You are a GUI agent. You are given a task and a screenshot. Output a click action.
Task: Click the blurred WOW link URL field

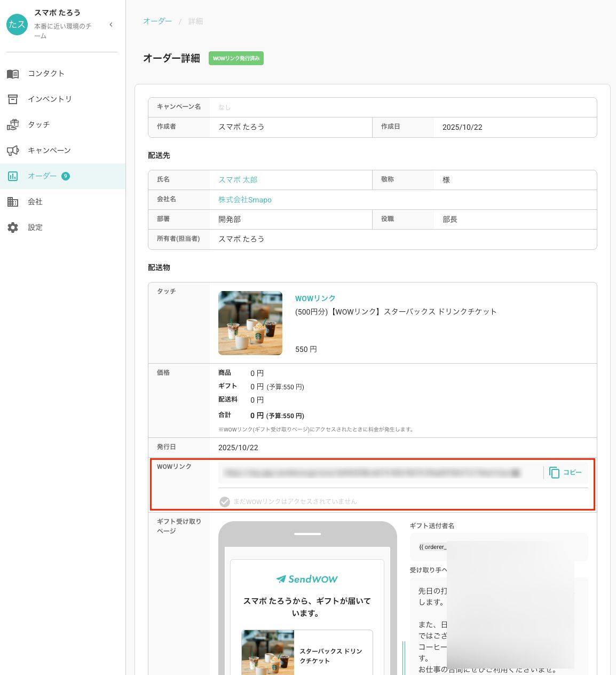[x=372, y=473]
